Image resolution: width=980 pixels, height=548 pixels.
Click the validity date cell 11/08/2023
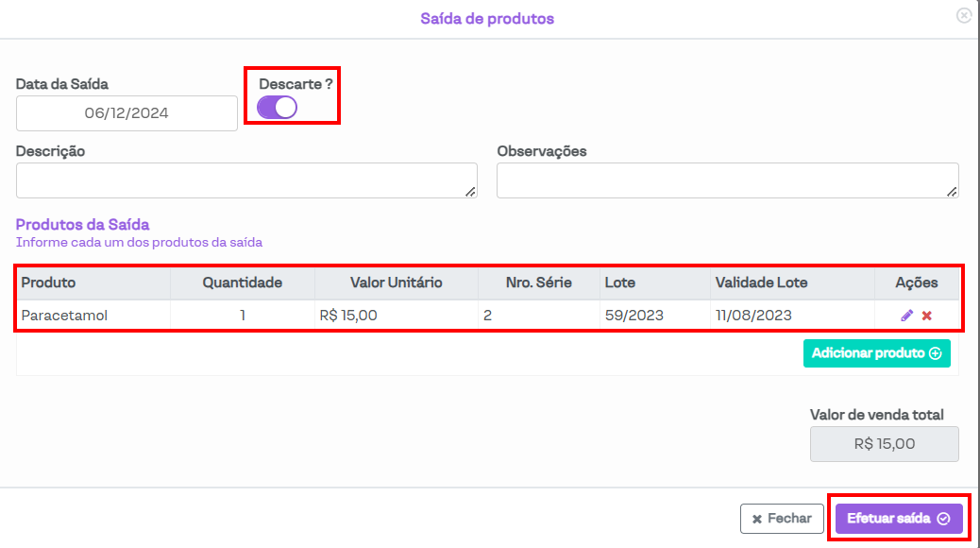click(753, 316)
